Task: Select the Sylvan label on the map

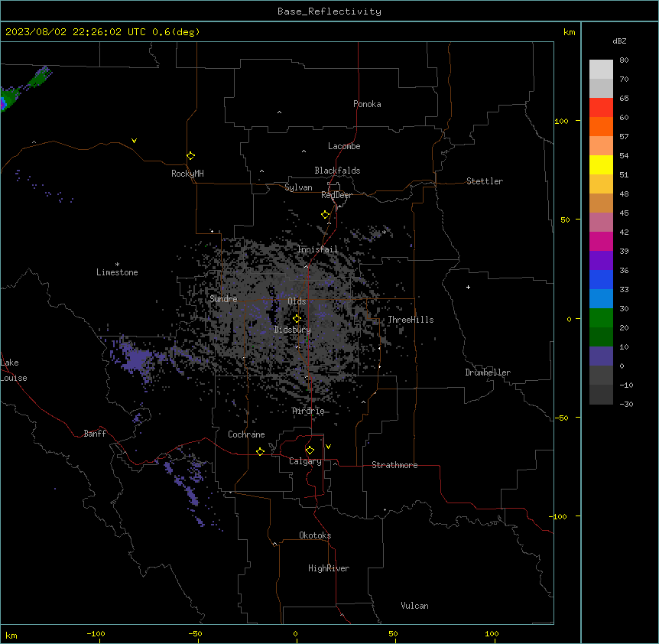Action: 298,188
